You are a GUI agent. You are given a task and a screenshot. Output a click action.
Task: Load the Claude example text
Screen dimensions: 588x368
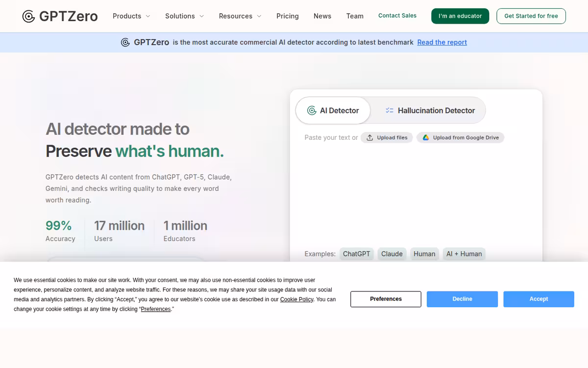click(x=392, y=254)
